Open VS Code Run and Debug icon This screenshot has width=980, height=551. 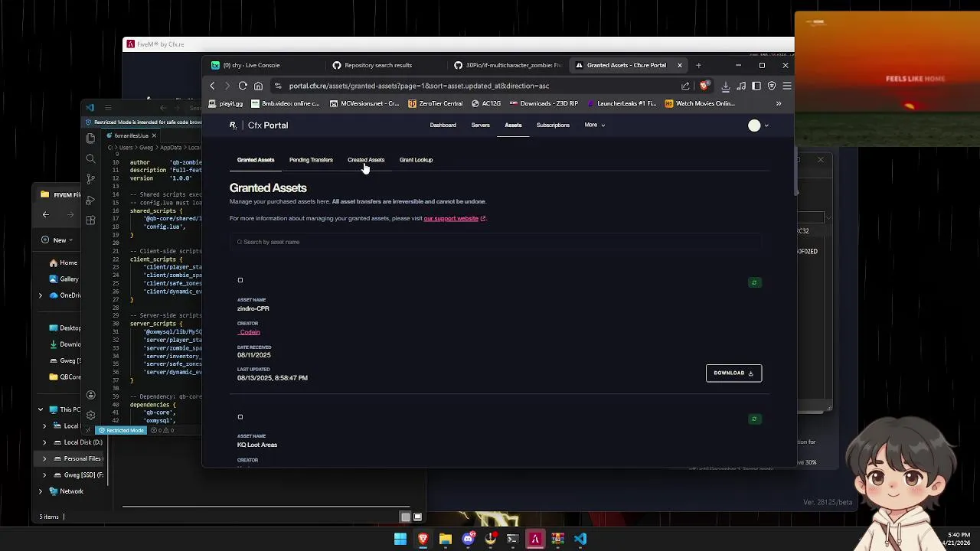point(90,200)
